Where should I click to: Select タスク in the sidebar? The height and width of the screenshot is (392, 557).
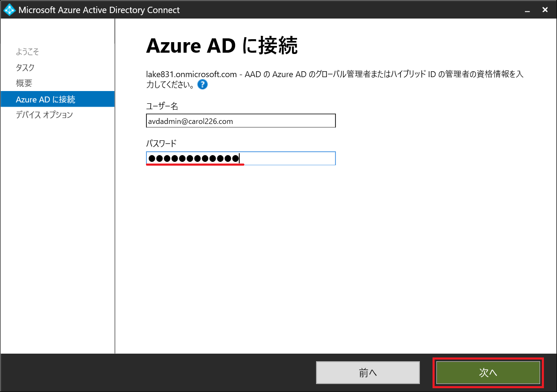click(25, 67)
